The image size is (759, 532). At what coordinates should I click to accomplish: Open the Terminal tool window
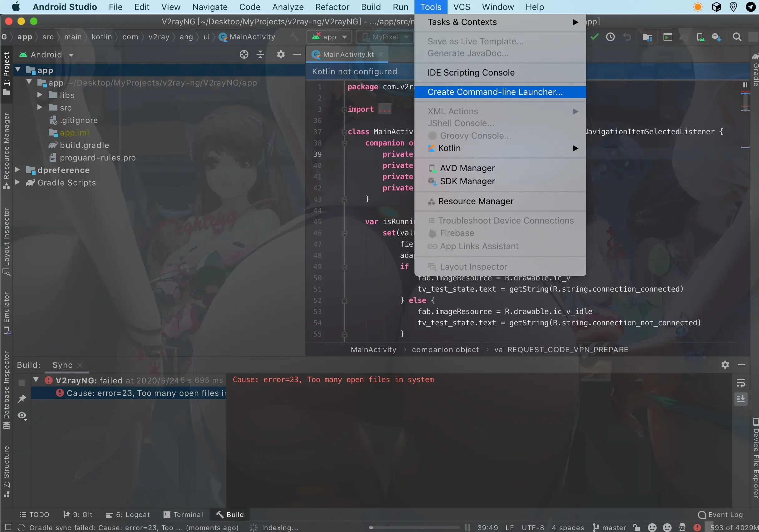click(x=184, y=515)
